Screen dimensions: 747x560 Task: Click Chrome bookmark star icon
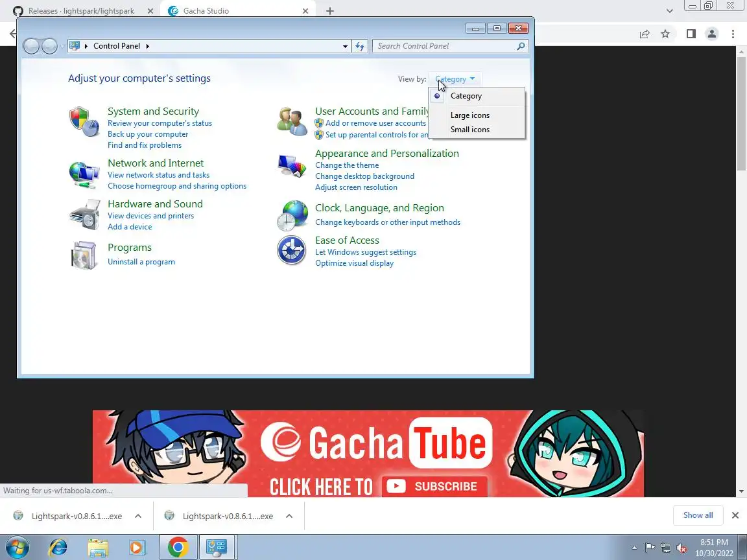tap(665, 34)
